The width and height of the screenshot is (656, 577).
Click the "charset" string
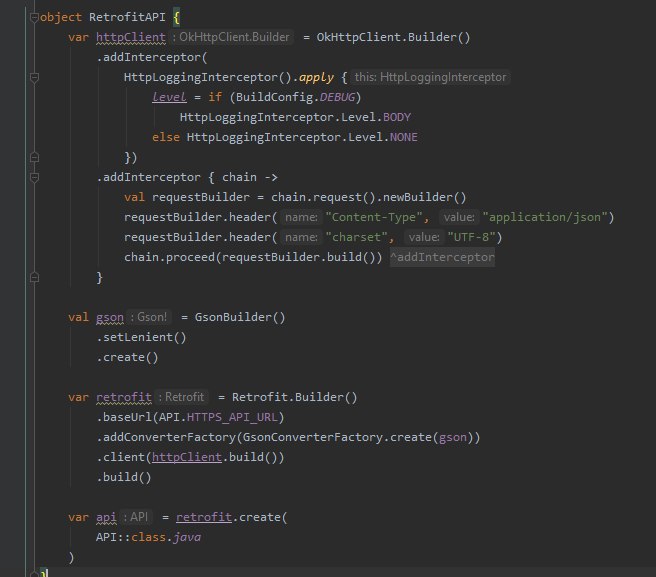point(356,237)
